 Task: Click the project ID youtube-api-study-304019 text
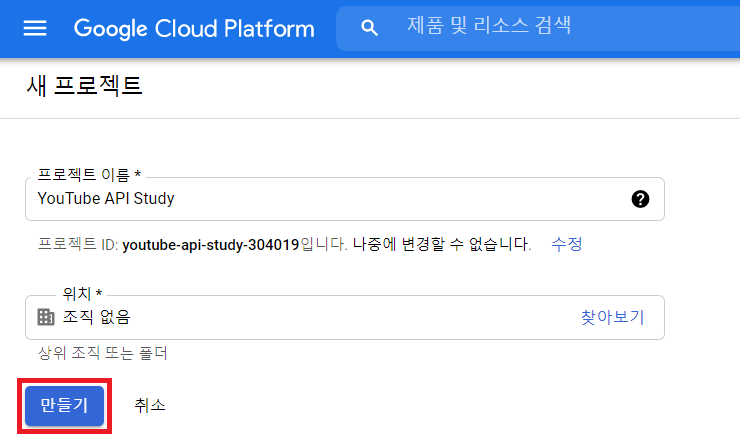tap(210, 245)
